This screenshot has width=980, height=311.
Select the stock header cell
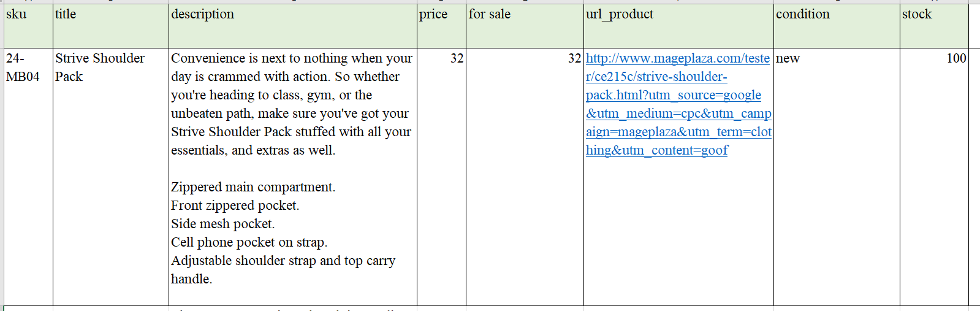click(934, 26)
